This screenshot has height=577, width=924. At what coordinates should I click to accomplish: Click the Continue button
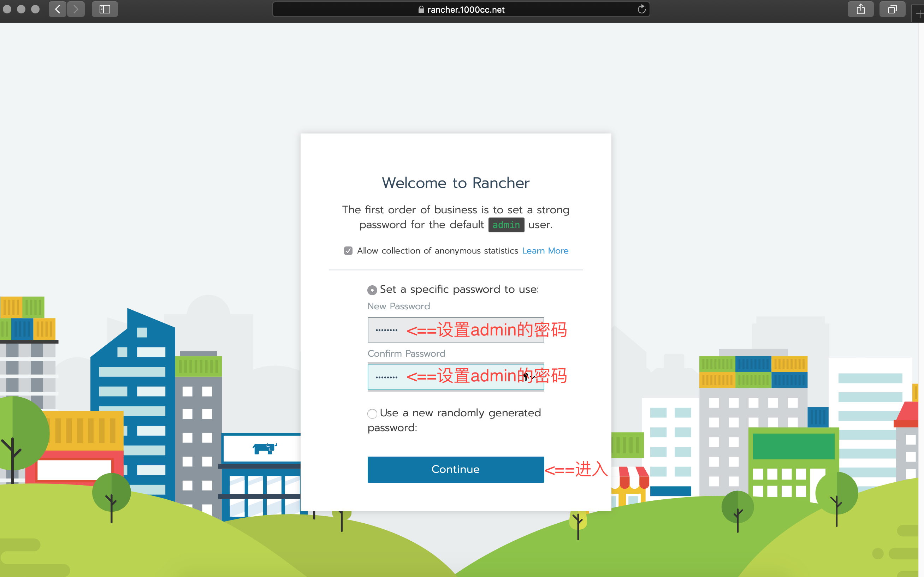coord(456,469)
